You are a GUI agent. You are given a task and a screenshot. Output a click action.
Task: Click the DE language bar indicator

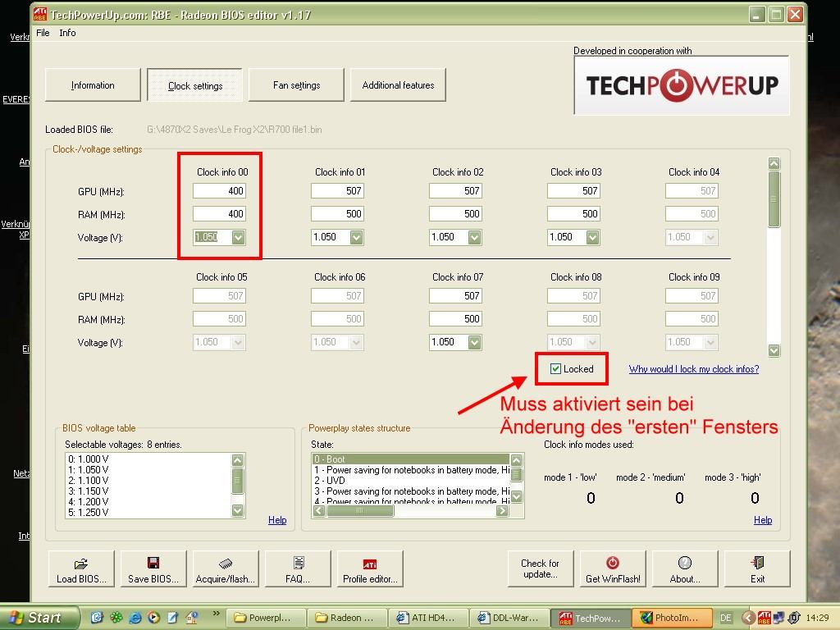[726, 618]
